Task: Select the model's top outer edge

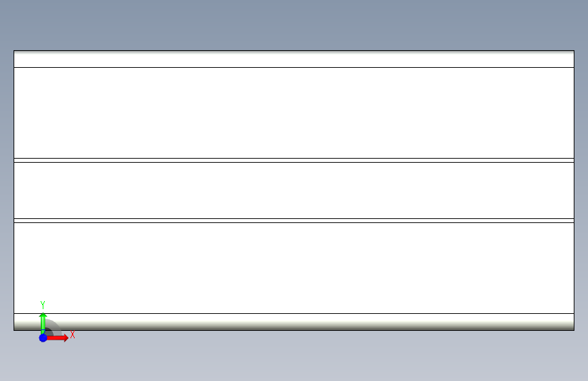Action: coord(294,50)
